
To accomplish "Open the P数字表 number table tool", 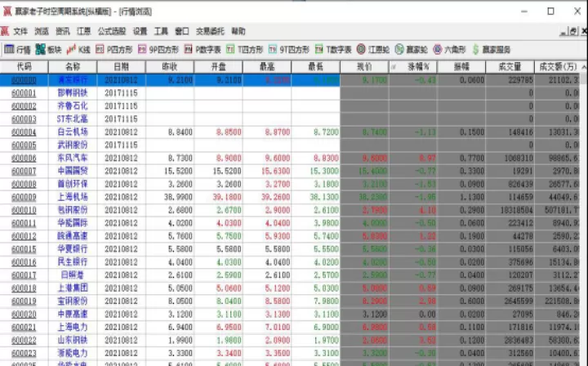I will [203, 50].
